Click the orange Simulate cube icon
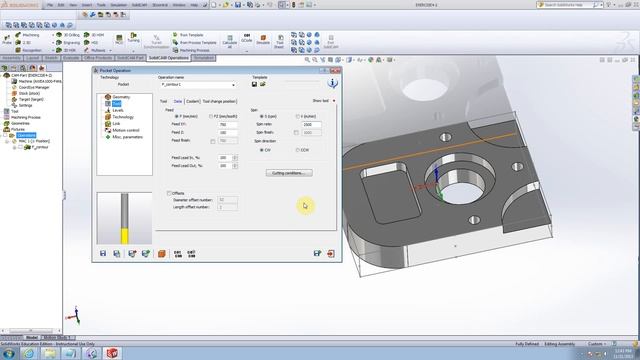The height and width of the screenshot is (360, 640). 162,253
